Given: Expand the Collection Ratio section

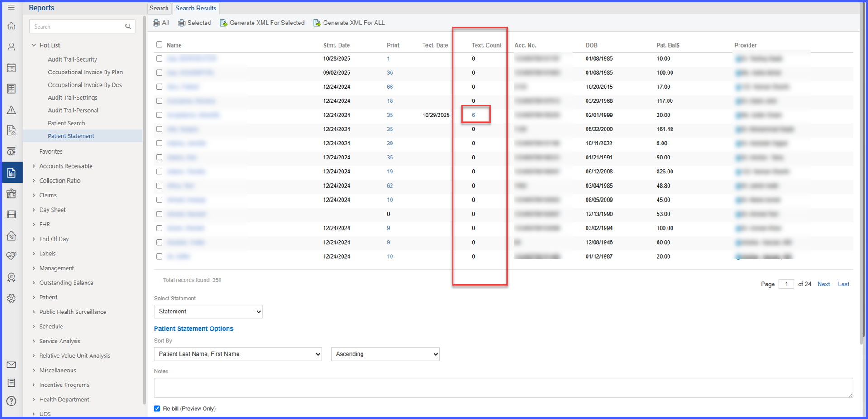Looking at the screenshot, I should (33, 181).
